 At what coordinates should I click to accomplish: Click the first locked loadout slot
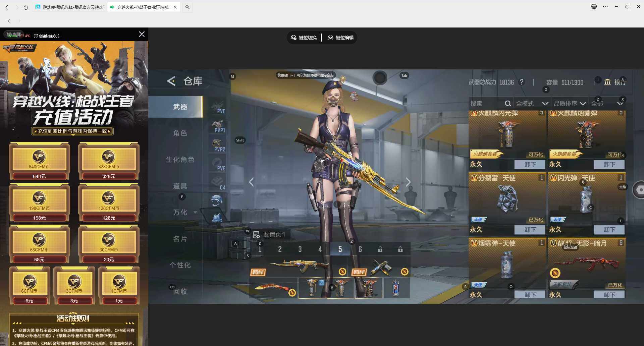coord(380,249)
